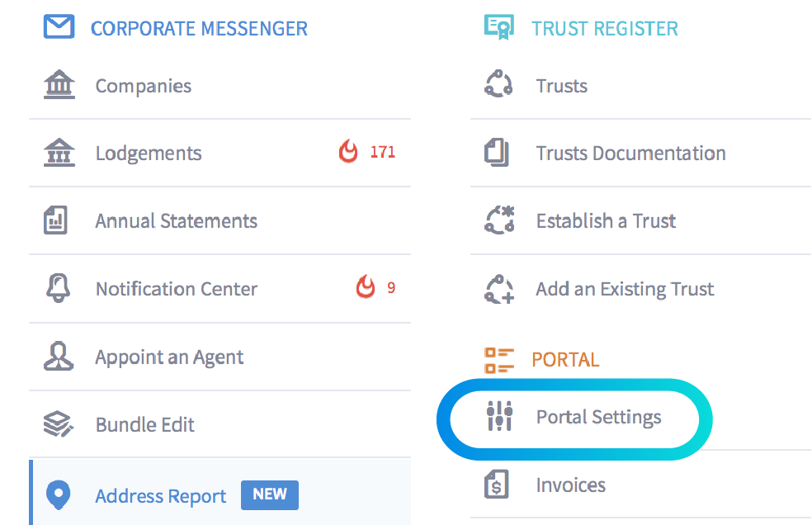View the 9 pending notifications badge
Screen dimensions: 812x525
click(x=375, y=288)
